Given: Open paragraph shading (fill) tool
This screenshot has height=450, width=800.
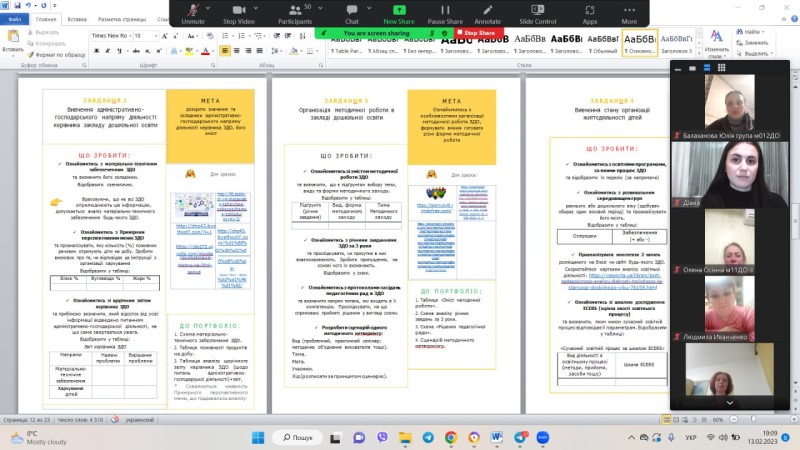Looking at the screenshot, I should pyautogui.click(x=293, y=51).
